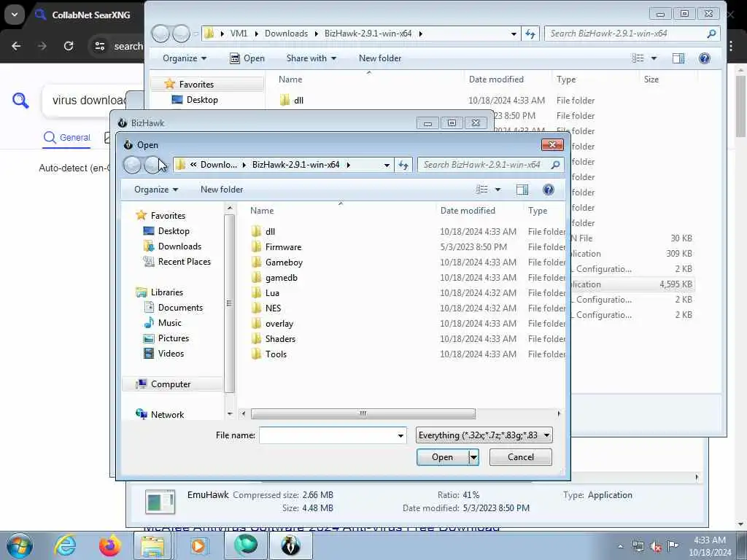Image resolution: width=747 pixels, height=560 pixels.
Task: Select the Shaders folder icon
Action: tap(257, 338)
